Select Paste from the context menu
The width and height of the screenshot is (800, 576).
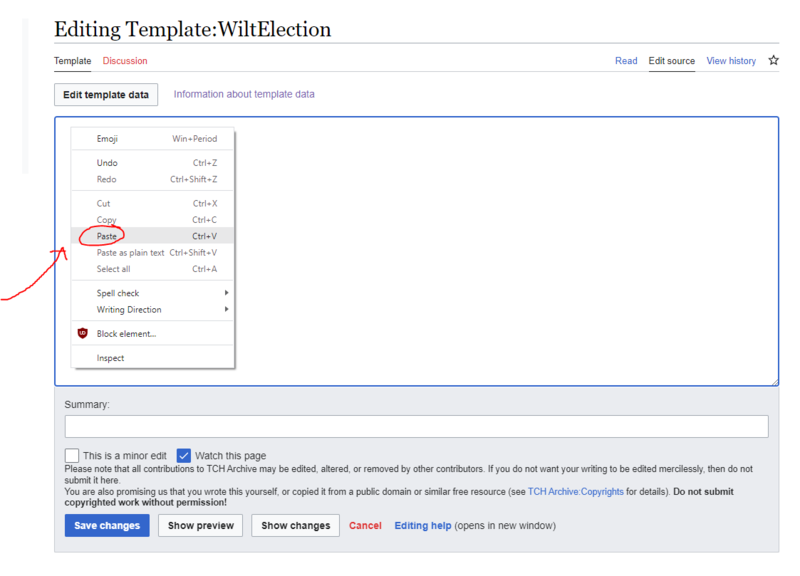pyautogui.click(x=105, y=235)
